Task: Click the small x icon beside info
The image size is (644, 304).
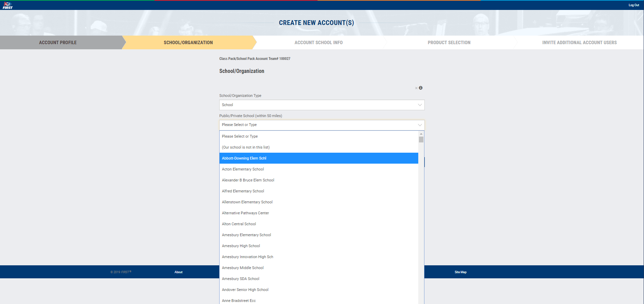Action: (416, 88)
